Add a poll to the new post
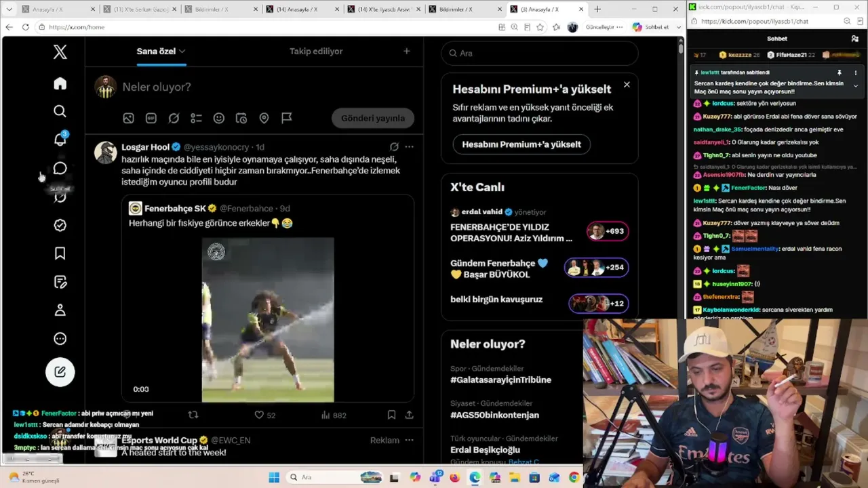868x488 pixels. (x=196, y=118)
